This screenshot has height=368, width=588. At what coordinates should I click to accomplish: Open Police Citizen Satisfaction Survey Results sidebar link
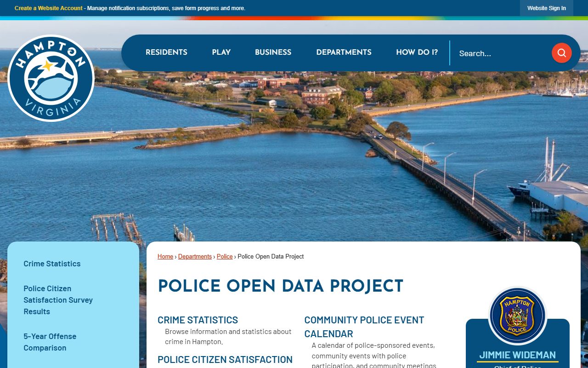pyautogui.click(x=58, y=300)
